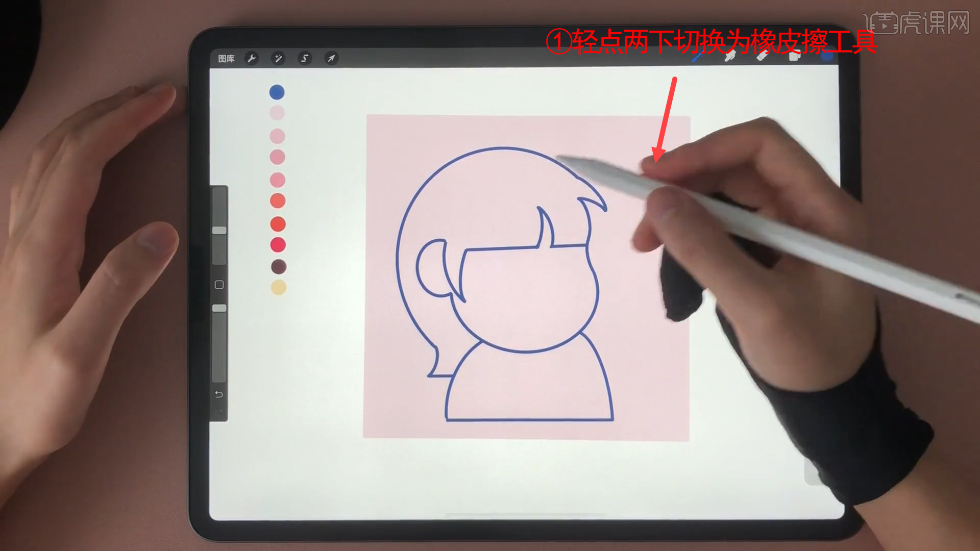Image resolution: width=980 pixels, height=551 pixels.
Task: Tap the brown color dot on canvas
Action: coord(278,266)
